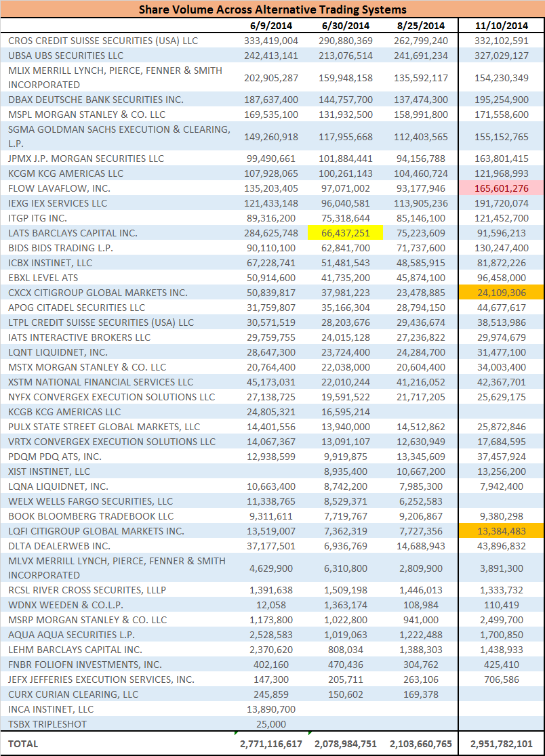
Task: Select cell 159,948,158
Action: (346, 78)
